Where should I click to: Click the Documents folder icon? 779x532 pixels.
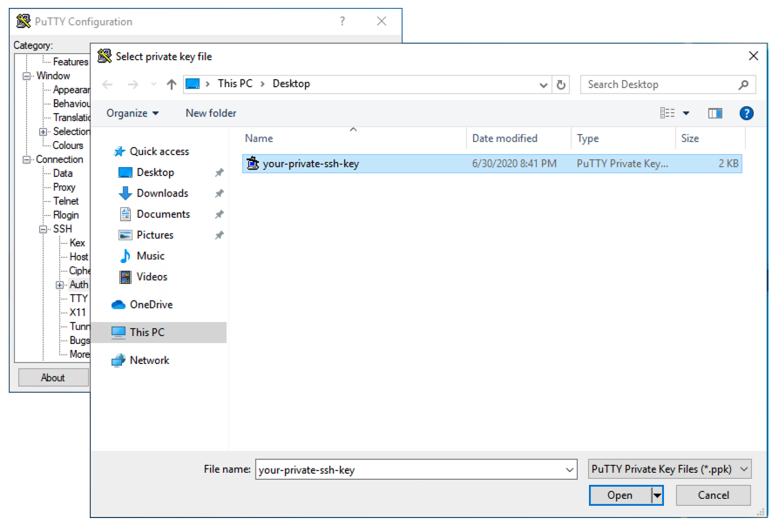(125, 214)
